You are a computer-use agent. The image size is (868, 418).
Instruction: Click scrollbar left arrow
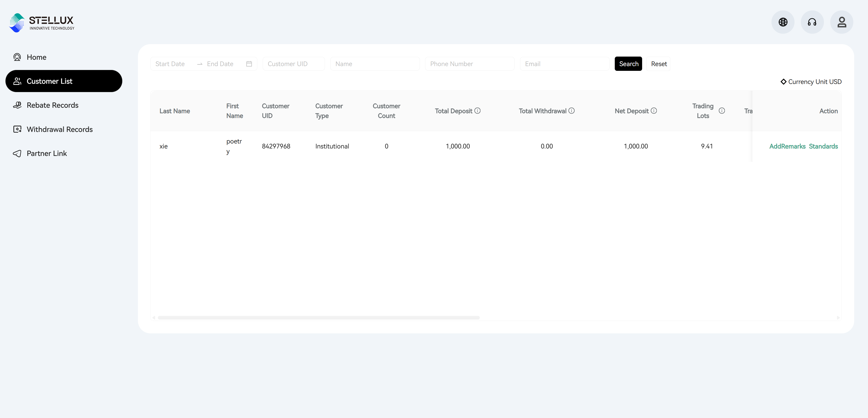click(x=154, y=318)
